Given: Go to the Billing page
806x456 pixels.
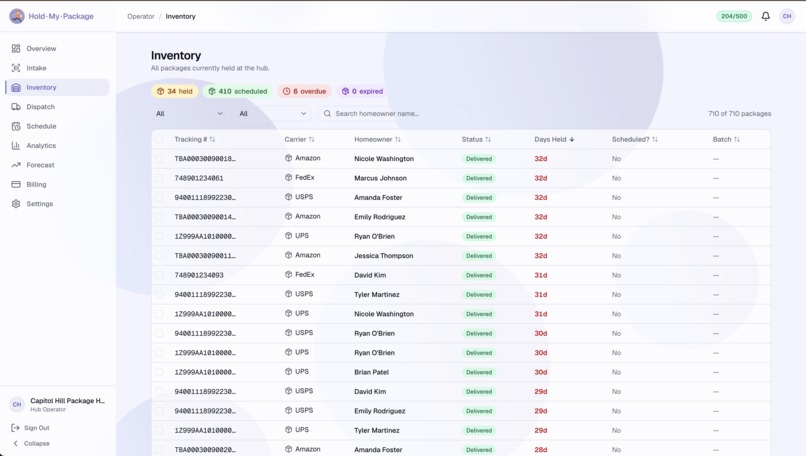Looking at the screenshot, I should [58, 184].
